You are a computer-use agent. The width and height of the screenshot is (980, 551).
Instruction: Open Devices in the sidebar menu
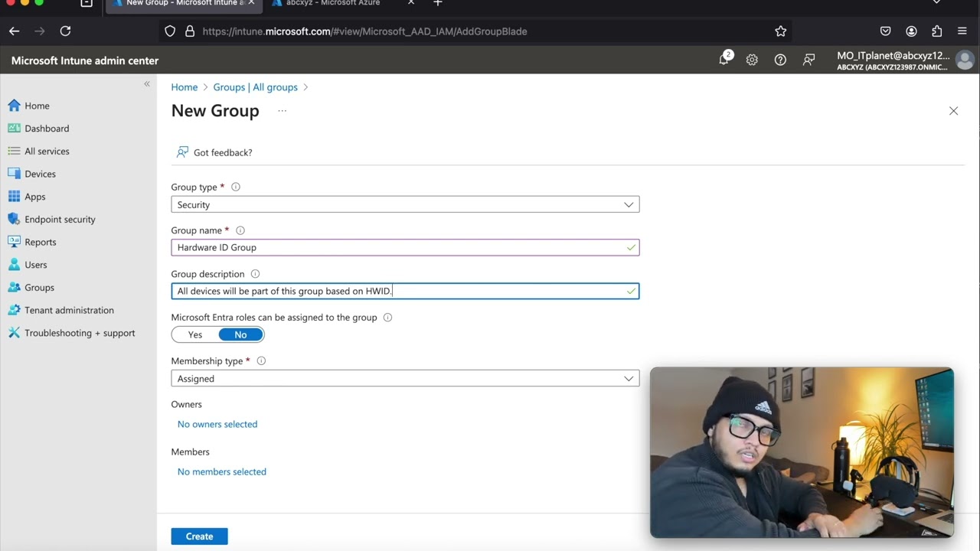(40, 174)
